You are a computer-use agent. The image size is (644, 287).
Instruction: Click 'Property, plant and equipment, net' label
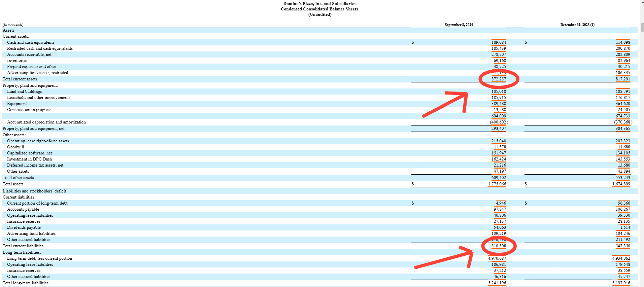(33, 129)
